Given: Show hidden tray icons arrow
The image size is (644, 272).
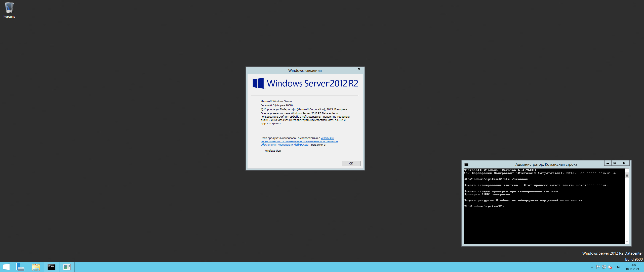Looking at the screenshot, I should tap(592, 267).
